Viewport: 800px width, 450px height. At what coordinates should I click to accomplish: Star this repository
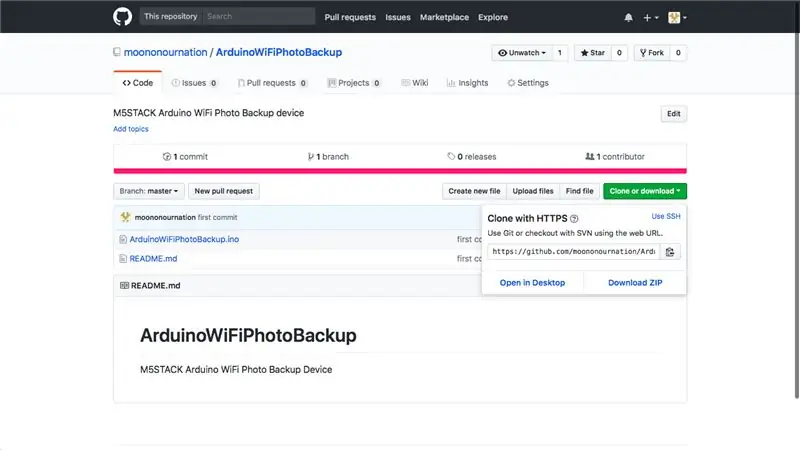(592, 53)
